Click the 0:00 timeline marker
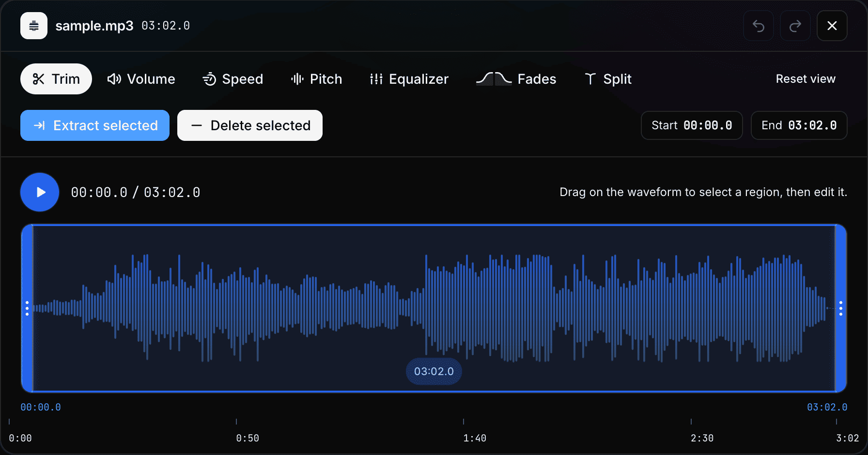The height and width of the screenshot is (455, 868). pos(20,438)
